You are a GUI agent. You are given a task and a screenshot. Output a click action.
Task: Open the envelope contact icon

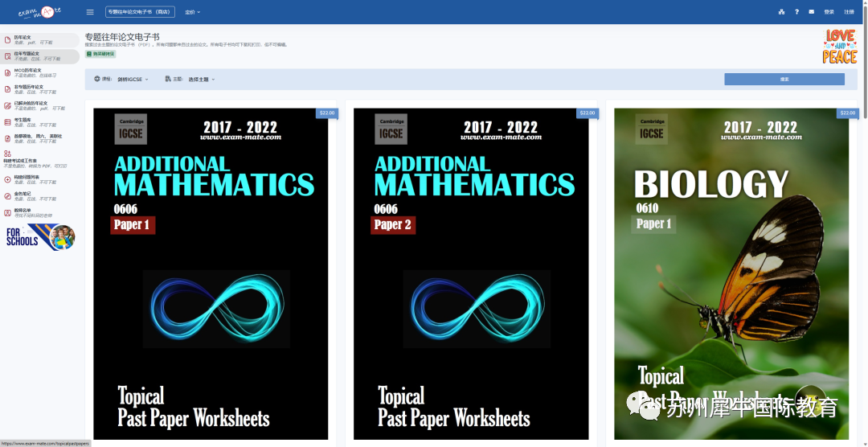812,11
